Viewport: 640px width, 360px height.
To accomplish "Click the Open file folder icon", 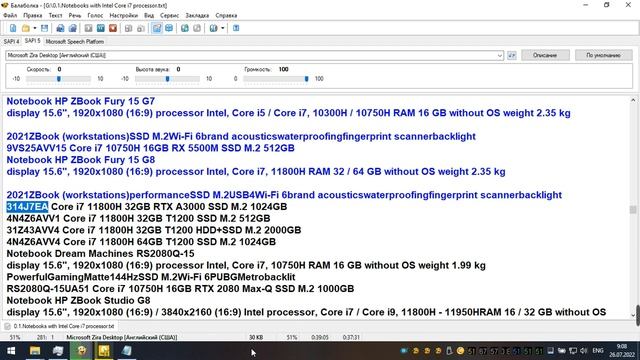I will tap(26, 28).
